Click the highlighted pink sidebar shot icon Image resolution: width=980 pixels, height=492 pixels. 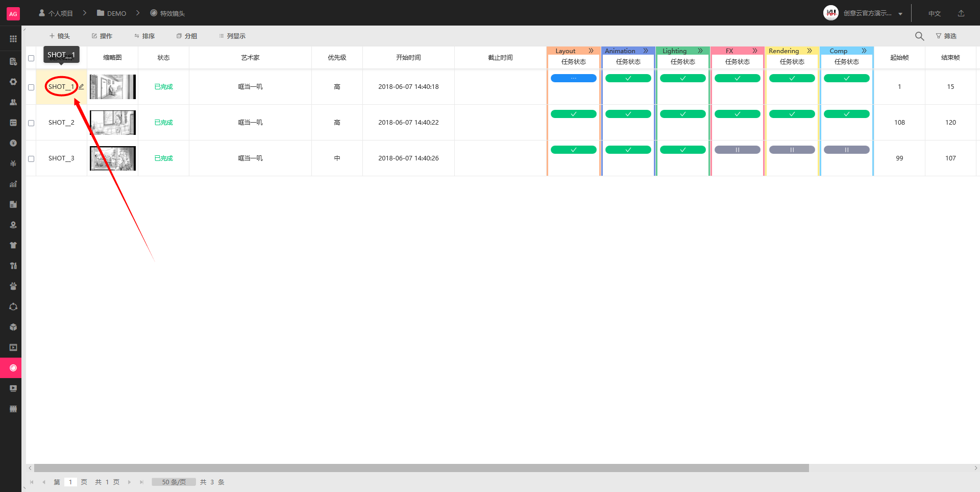(13, 368)
